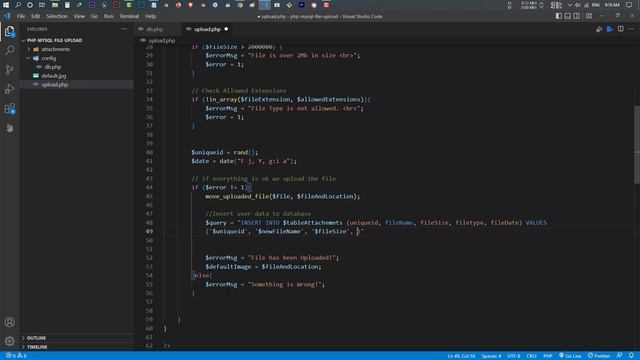Click the customize layout icon
Viewport: 640px width, 360px height.
589,16
